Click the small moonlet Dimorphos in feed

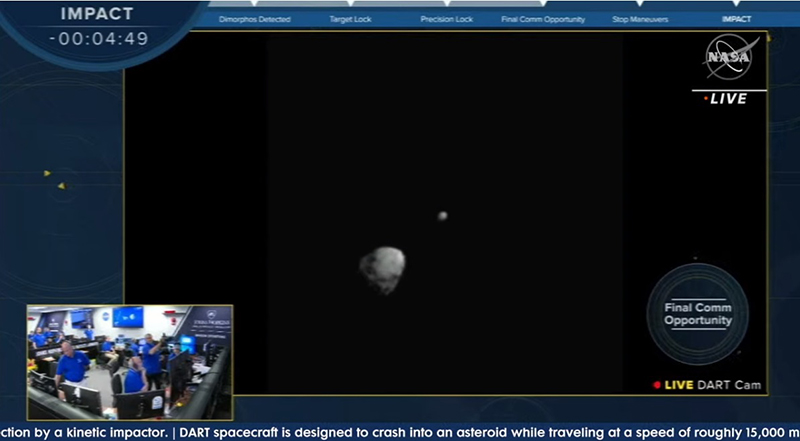(442, 216)
